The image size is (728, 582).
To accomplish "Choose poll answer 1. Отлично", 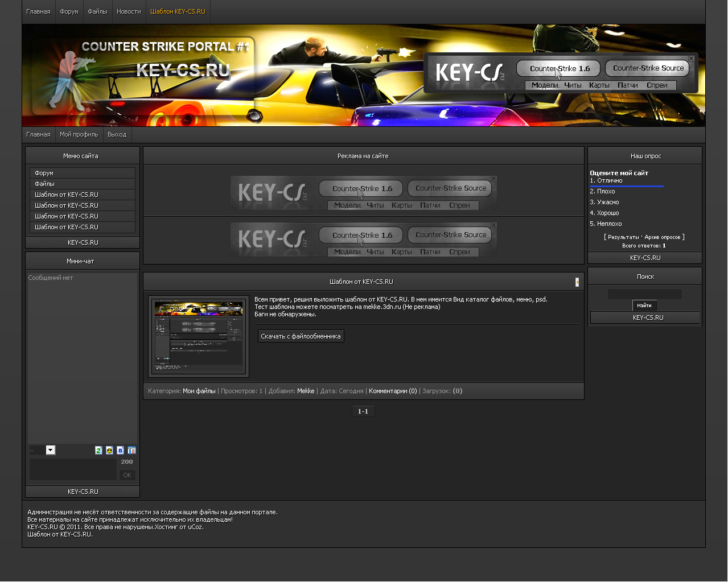I will [x=606, y=181].
